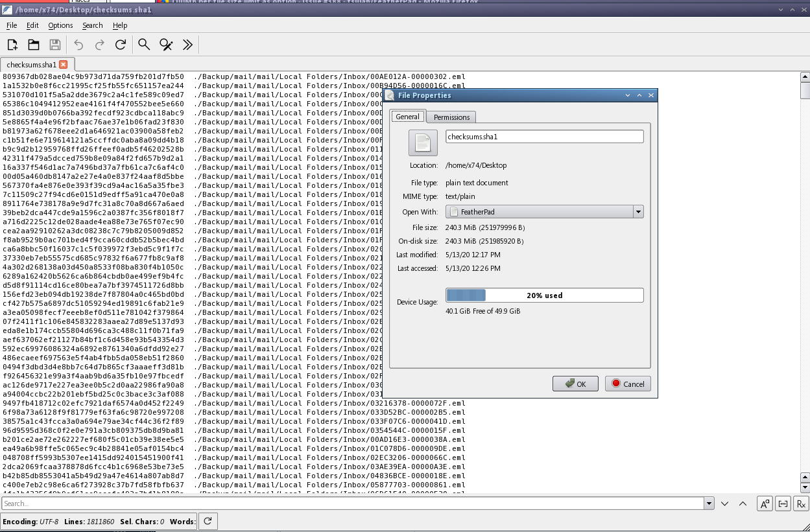Screen dimensions: 810x532
Task: Edit the checksums.sha1 filename field
Action: (543, 136)
